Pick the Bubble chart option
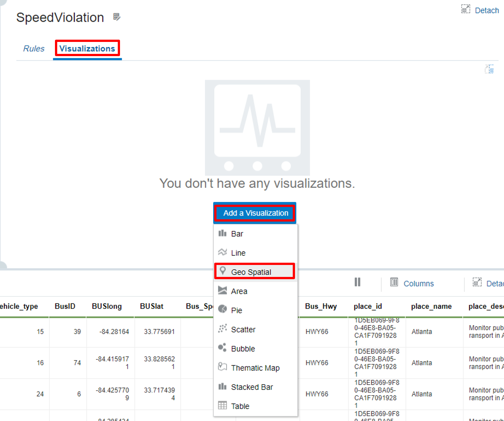The image size is (504, 421). pos(243,348)
